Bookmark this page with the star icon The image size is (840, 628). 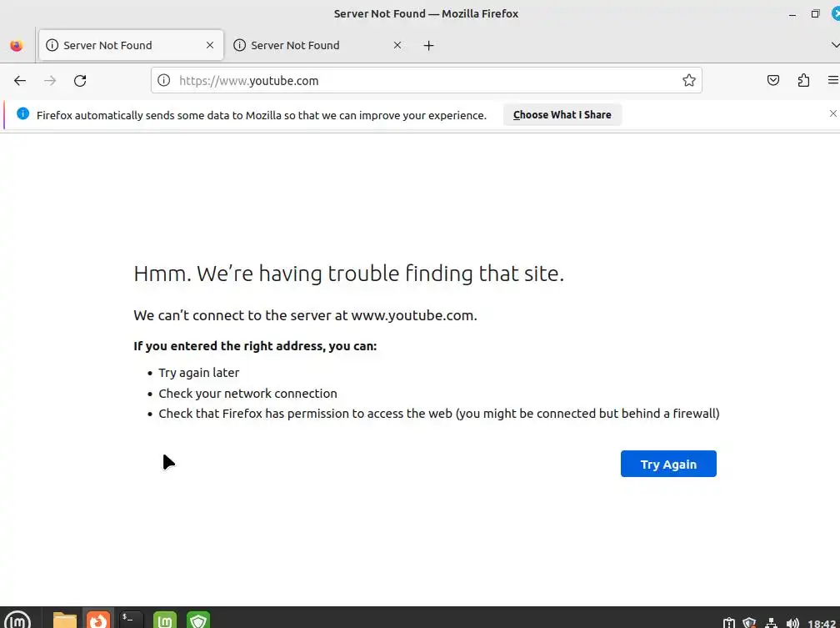click(689, 80)
